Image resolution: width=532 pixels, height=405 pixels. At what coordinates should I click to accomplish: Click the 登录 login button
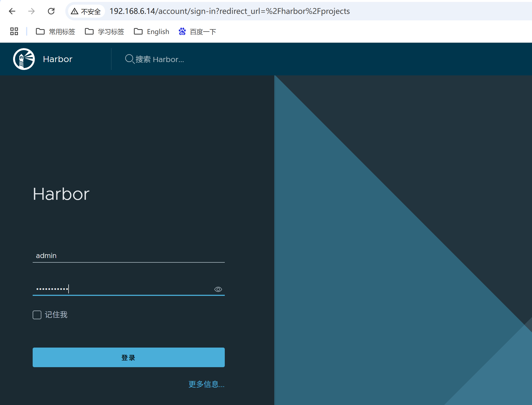129,357
